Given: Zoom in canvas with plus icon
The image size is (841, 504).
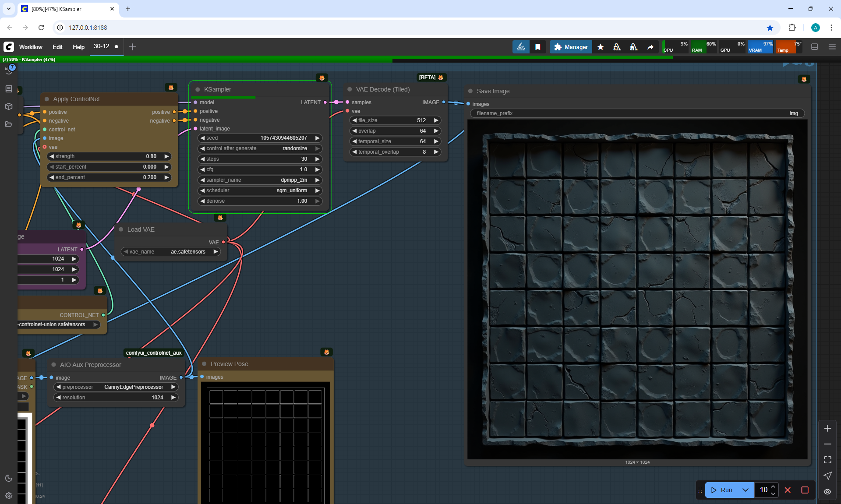Looking at the screenshot, I should coord(827,428).
